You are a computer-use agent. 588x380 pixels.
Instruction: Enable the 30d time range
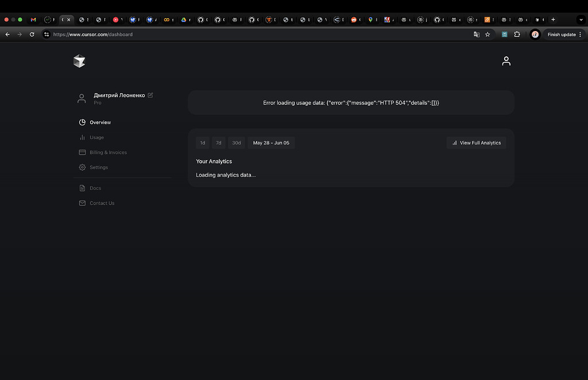[x=236, y=143]
